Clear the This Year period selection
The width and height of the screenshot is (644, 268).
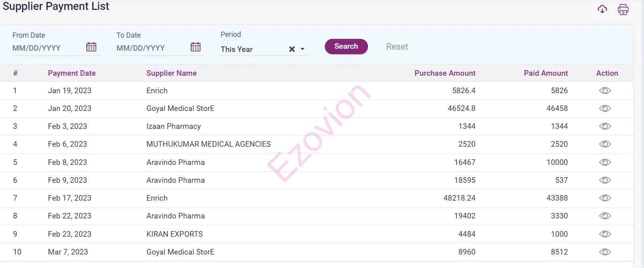click(292, 49)
